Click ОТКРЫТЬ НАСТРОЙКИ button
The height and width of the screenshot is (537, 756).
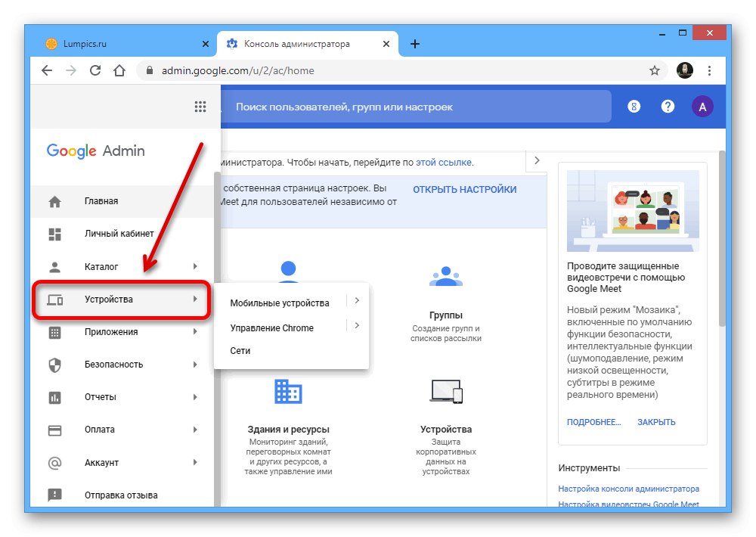pyautogui.click(x=464, y=190)
